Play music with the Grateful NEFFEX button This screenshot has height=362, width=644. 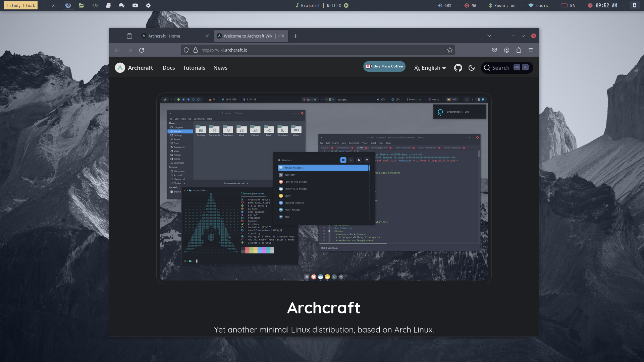[346, 5]
